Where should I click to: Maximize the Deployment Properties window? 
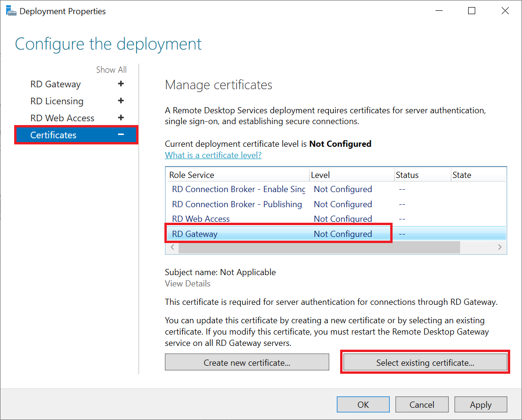472,11
